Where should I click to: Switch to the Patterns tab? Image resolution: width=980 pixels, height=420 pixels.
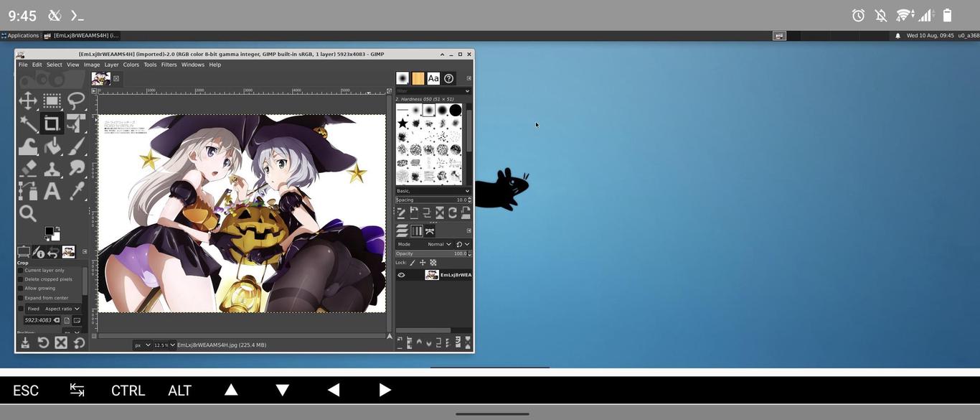point(418,78)
